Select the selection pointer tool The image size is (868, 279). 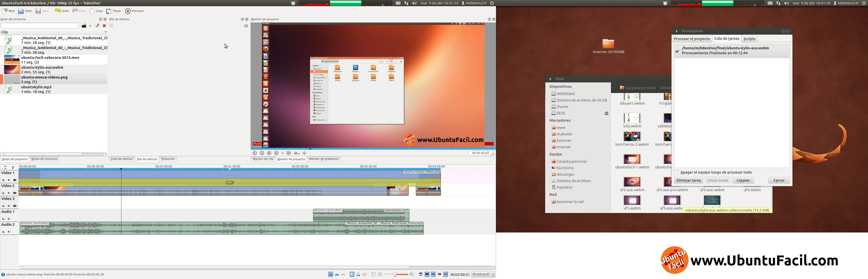(352, 274)
